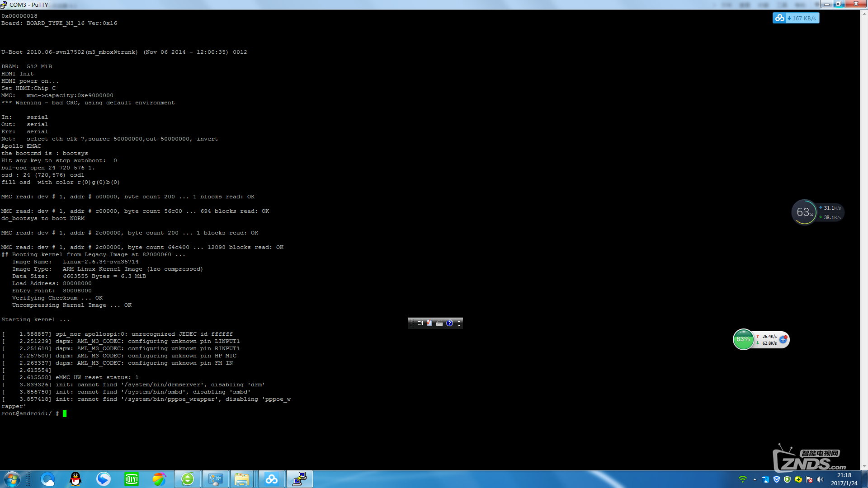Click the dark 63% memory speed ball
This screenshot has width=868, height=488.
coord(804,212)
